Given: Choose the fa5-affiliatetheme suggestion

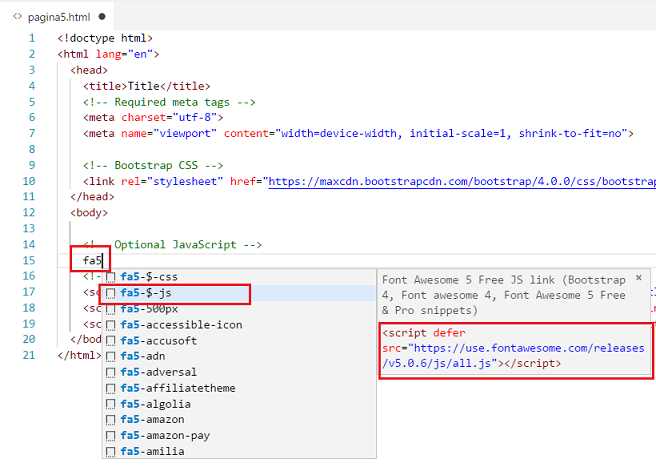Looking at the screenshot, I should tap(239, 388).
